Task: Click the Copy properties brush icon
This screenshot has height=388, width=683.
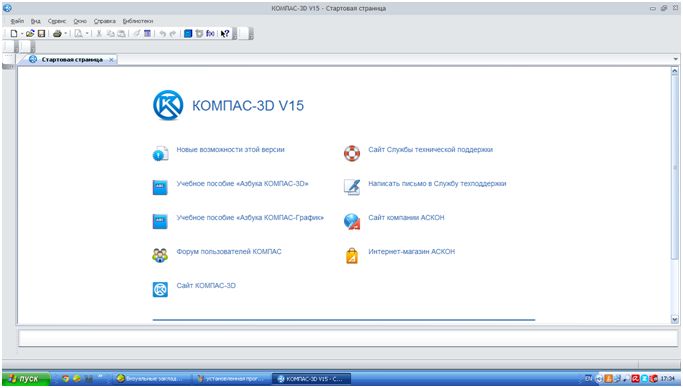Action: (136, 34)
